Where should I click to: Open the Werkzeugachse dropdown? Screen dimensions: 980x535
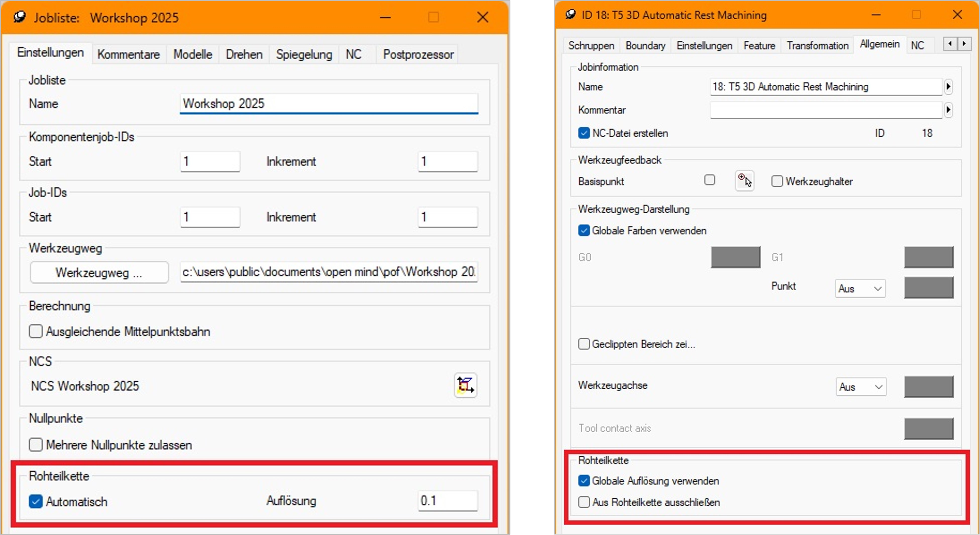pyautogui.click(x=861, y=387)
